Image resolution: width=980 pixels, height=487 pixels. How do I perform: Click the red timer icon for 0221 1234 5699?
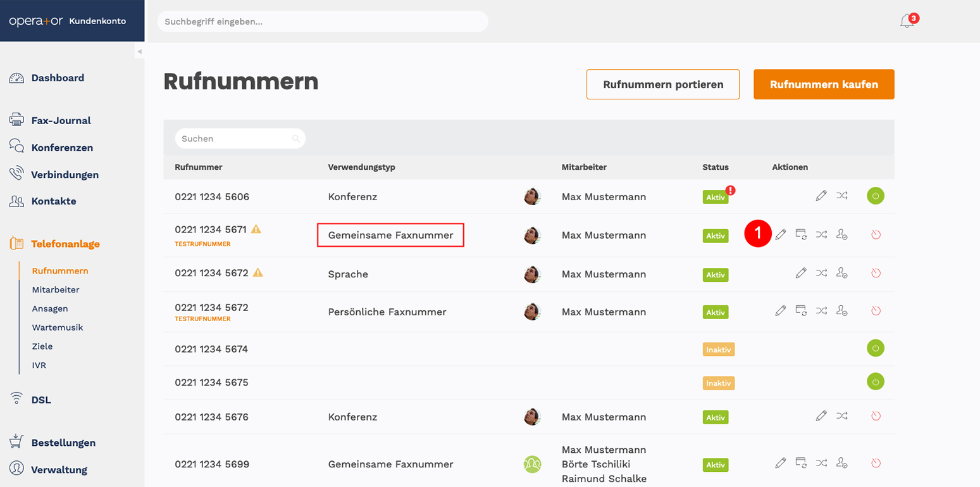[x=876, y=464]
